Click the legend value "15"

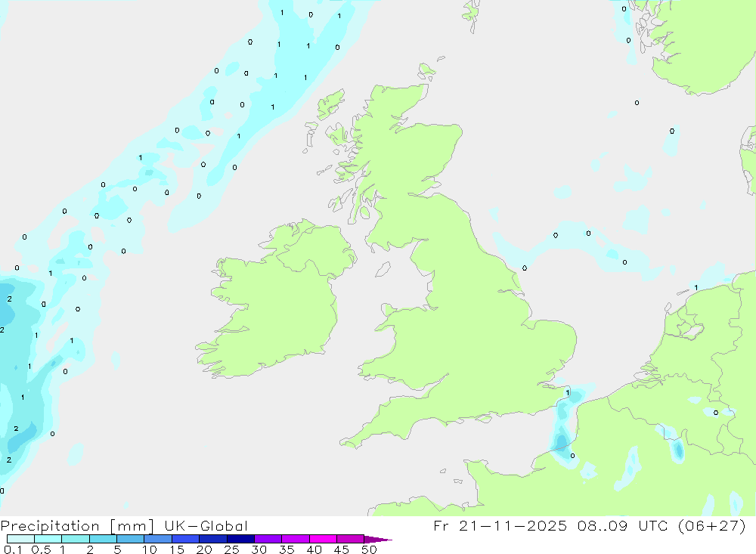177,549
